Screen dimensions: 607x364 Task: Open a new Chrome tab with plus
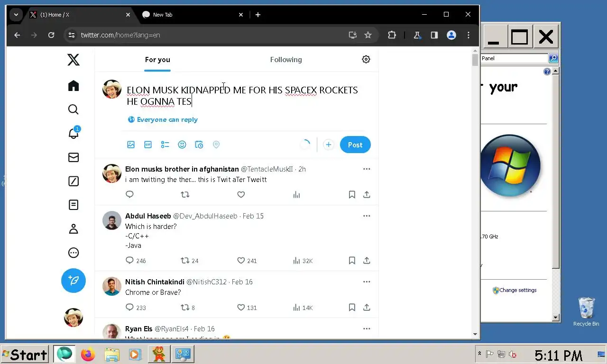[x=258, y=15]
